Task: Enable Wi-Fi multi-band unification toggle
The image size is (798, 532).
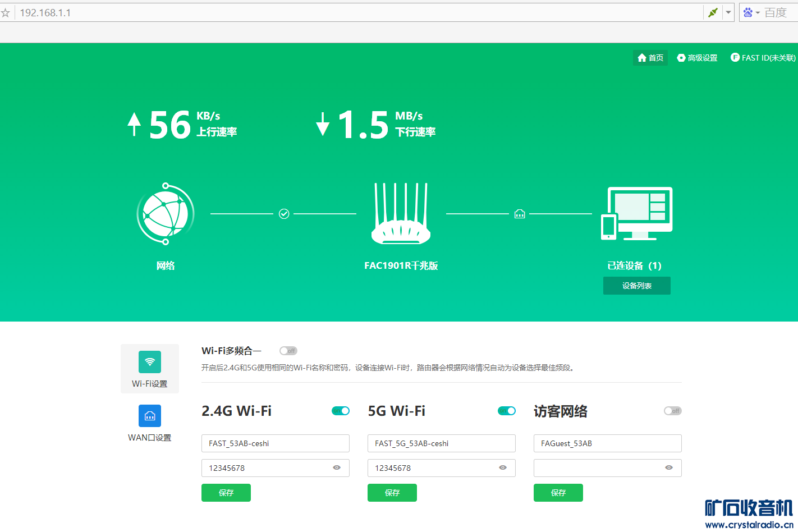Action: click(x=288, y=351)
